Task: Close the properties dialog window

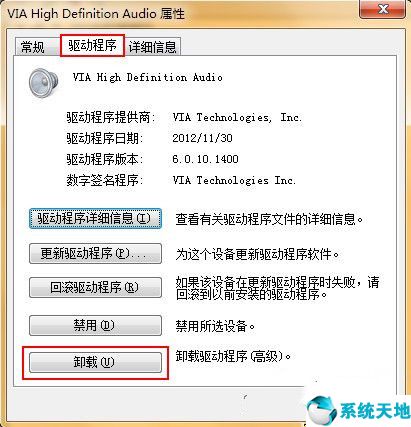Action: pyautogui.click(x=383, y=9)
